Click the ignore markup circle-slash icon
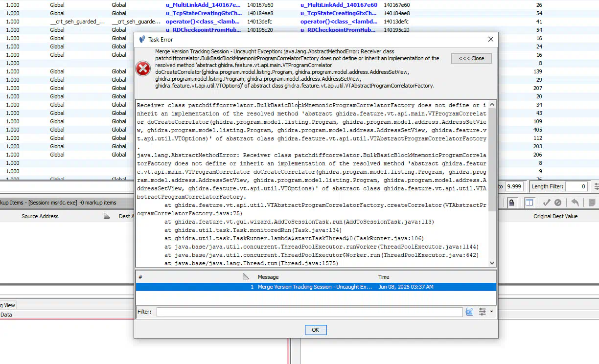The width and height of the screenshot is (599, 364). [x=558, y=203]
